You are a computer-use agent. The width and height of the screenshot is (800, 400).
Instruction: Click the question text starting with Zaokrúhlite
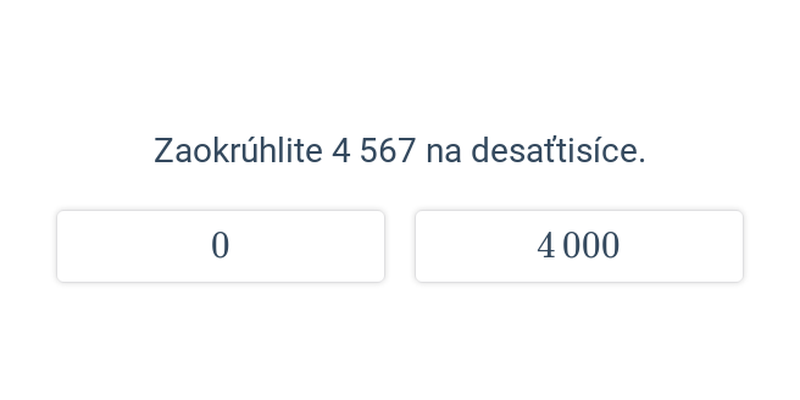coord(400,151)
